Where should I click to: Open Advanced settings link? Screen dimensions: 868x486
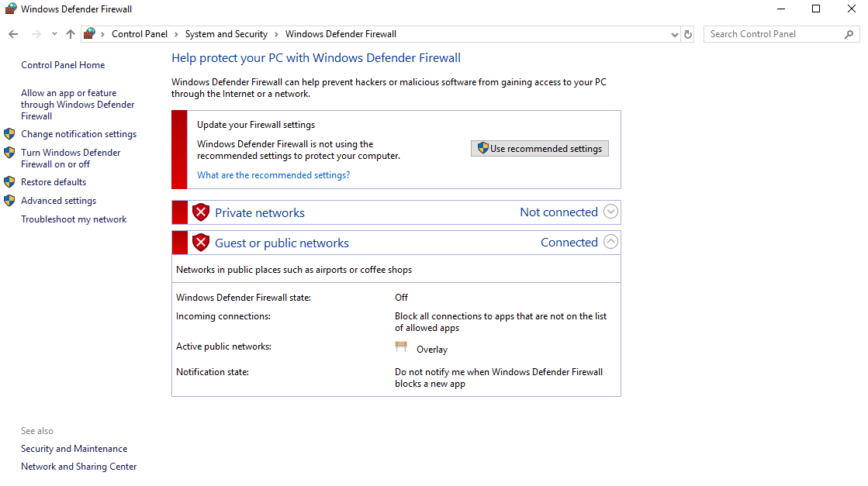[x=59, y=201]
